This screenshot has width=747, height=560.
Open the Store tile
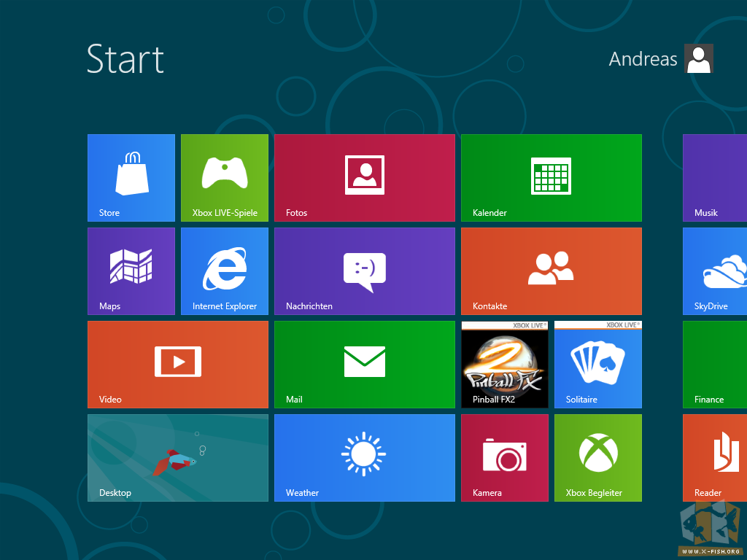coord(131,178)
